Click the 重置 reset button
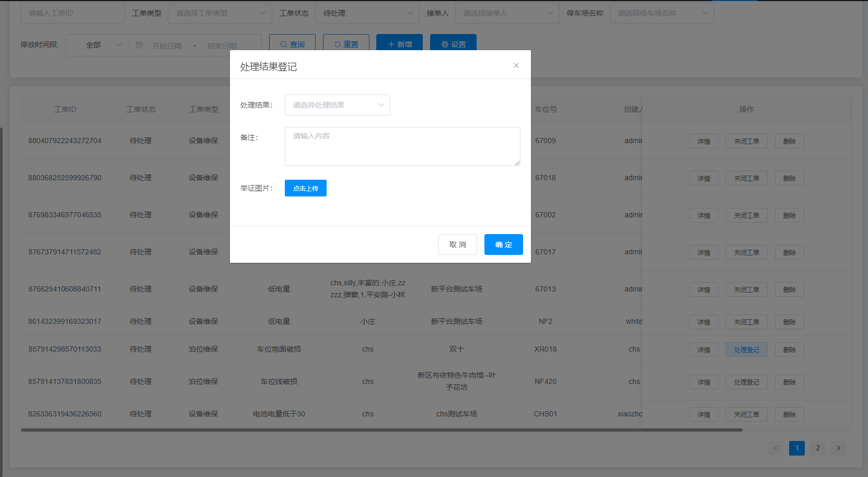Viewport: 868px width, 477px height. coord(346,44)
